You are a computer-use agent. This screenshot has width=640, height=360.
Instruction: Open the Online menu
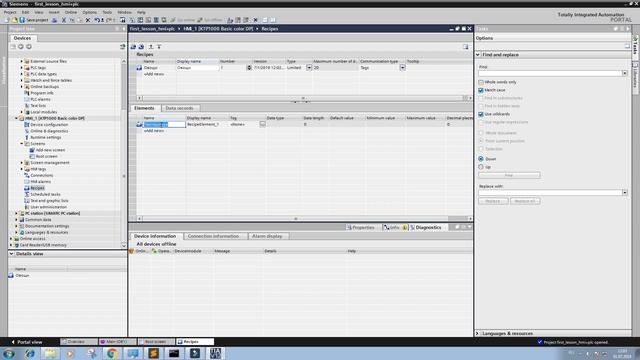pyautogui.click(x=71, y=12)
